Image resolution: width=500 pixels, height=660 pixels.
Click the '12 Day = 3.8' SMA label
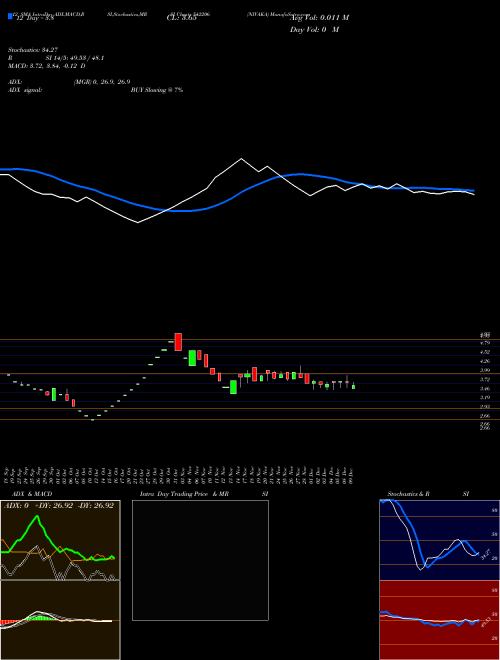[x=35, y=19]
